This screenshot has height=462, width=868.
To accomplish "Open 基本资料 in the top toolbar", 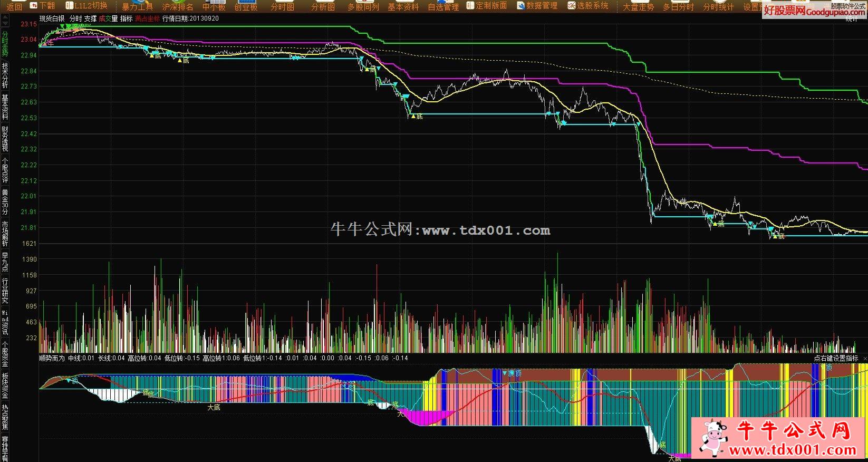I will pyautogui.click(x=403, y=7).
